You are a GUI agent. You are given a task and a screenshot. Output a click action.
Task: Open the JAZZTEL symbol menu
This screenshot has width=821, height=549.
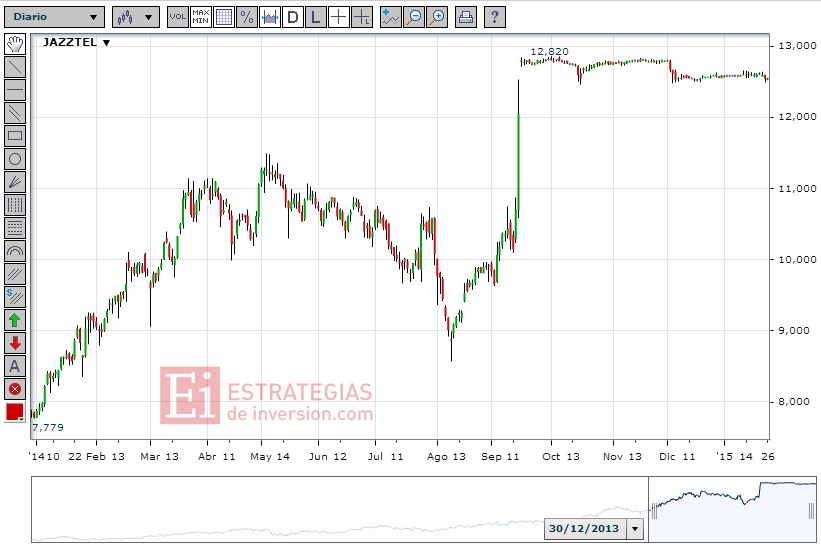click(x=76, y=42)
